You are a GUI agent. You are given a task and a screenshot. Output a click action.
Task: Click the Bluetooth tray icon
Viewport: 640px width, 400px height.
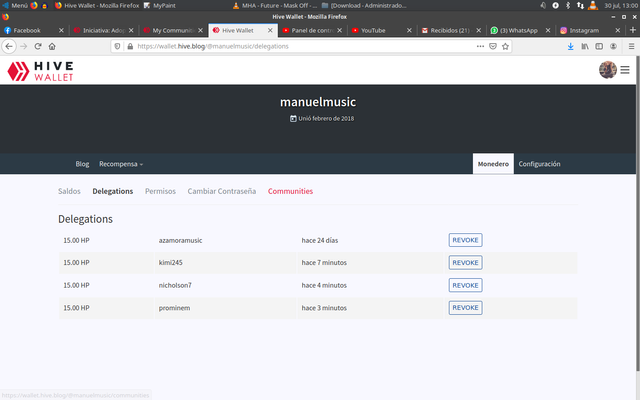click(x=568, y=6)
